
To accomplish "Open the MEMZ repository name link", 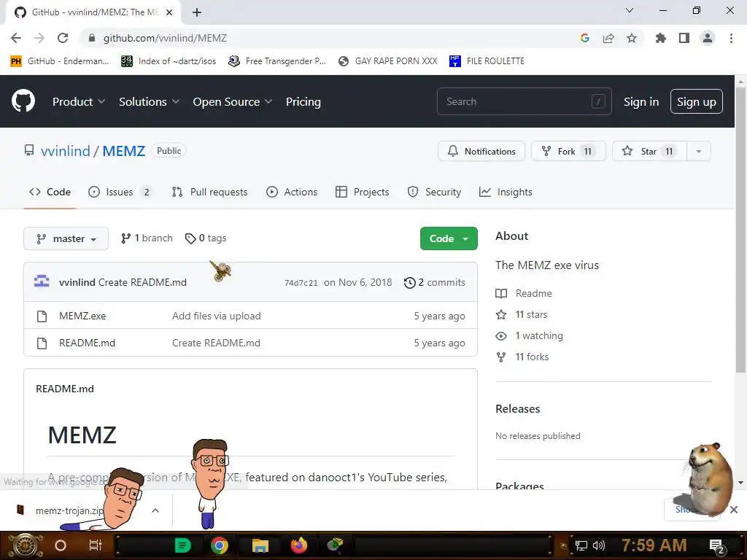I will [x=124, y=151].
